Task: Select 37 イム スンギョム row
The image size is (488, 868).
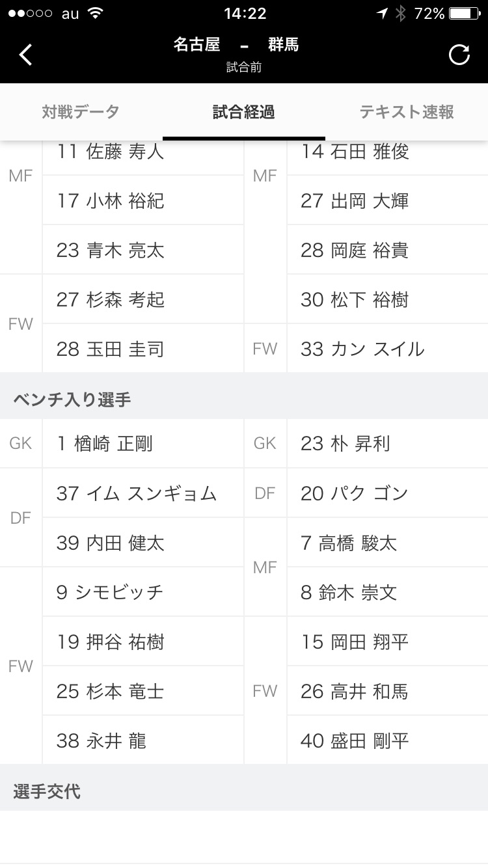Action: coord(143,493)
